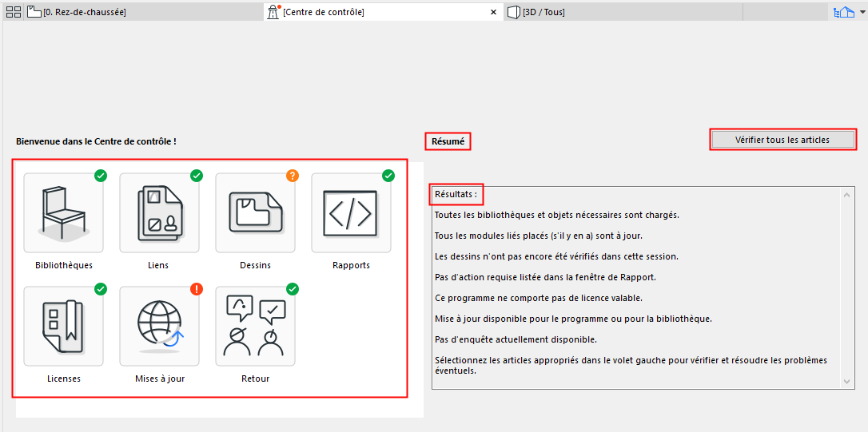Click the floor plan icon of Rez-de-chaussée tab
868x432 pixels.
click(x=35, y=12)
